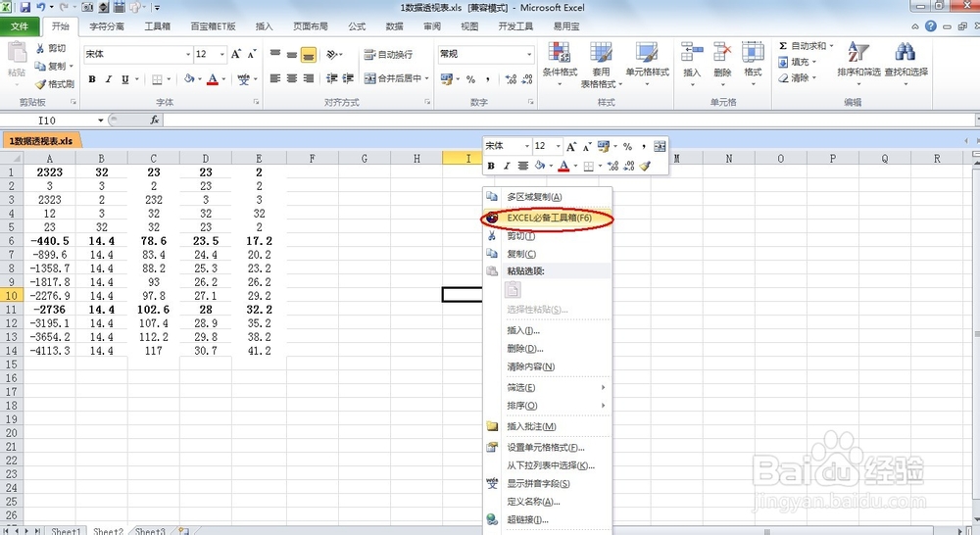Select column header F

click(x=312, y=159)
